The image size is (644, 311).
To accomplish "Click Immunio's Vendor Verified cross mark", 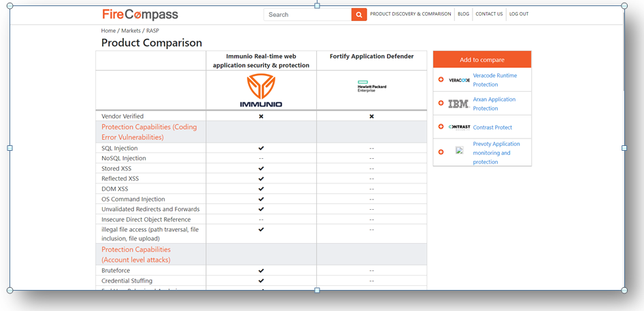I will (x=261, y=117).
